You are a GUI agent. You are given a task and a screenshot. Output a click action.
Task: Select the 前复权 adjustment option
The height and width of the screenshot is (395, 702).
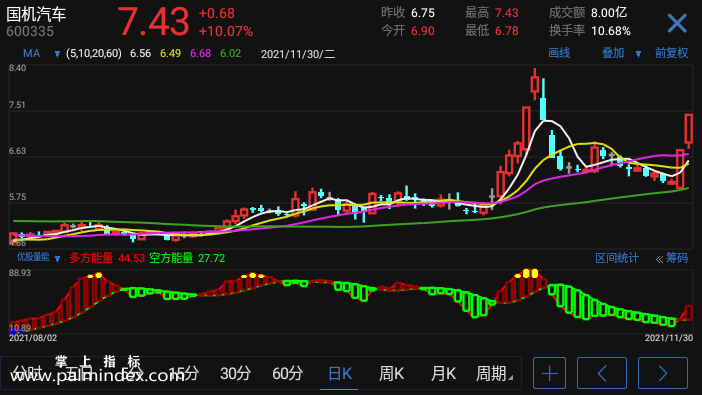pyautogui.click(x=672, y=53)
